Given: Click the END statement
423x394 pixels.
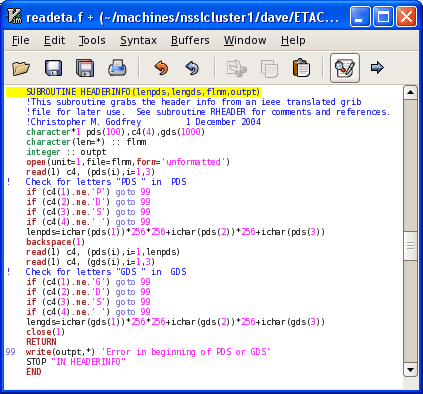Looking at the screenshot, I should (34, 372).
